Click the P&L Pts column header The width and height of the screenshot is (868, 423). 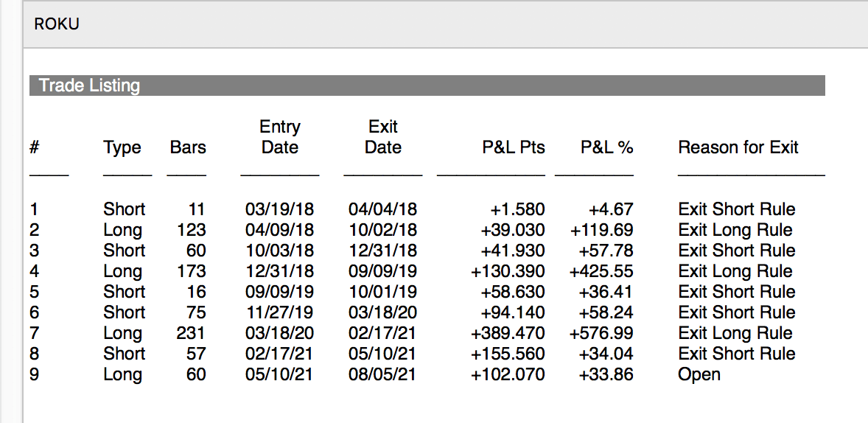[x=514, y=147]
